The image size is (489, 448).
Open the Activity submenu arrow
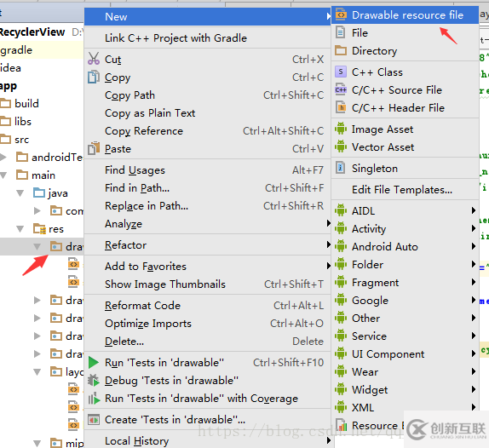pyautogui.click(x=474, y=228)
